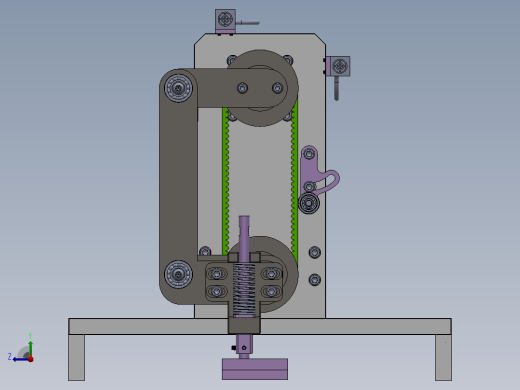Screen dimensions: 520x390
Task: Select the small roller bearing below the purple latch
Action: [x=309, y=203]
